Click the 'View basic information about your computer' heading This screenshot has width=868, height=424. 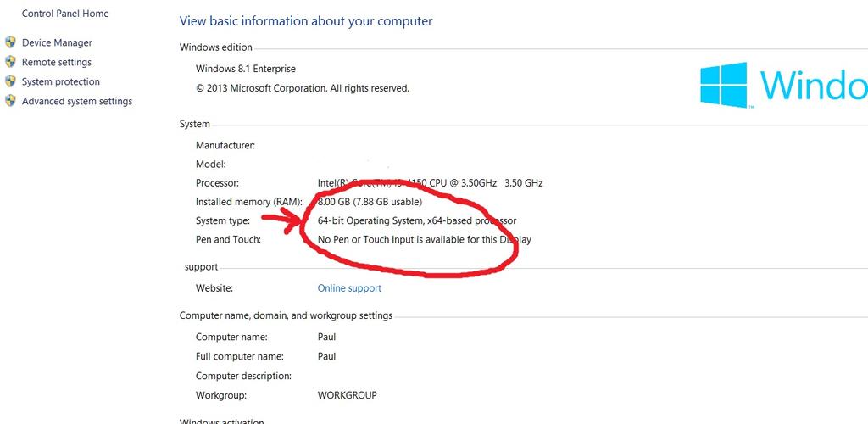[x=306, y=21]
